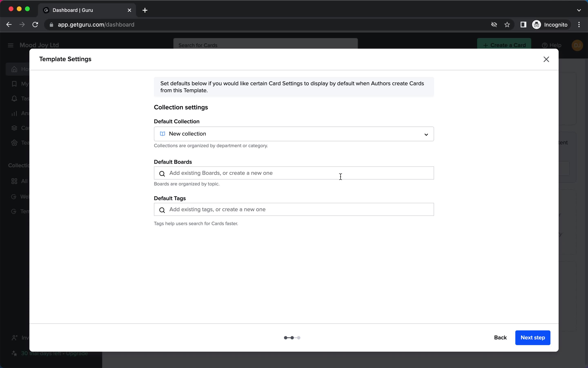The image size is (588, 368).
Task: Click the Default Boards search icon
Action: click(x=162, y=174)
